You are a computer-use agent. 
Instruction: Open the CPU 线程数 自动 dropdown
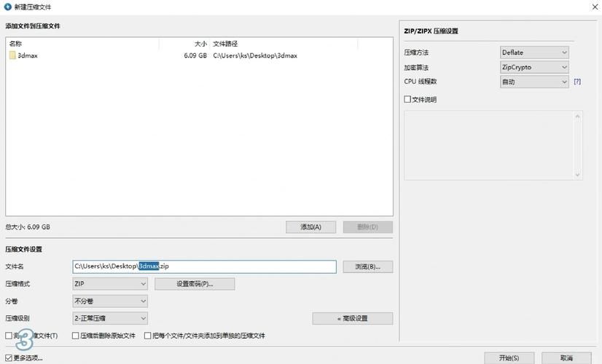point(534,82)
